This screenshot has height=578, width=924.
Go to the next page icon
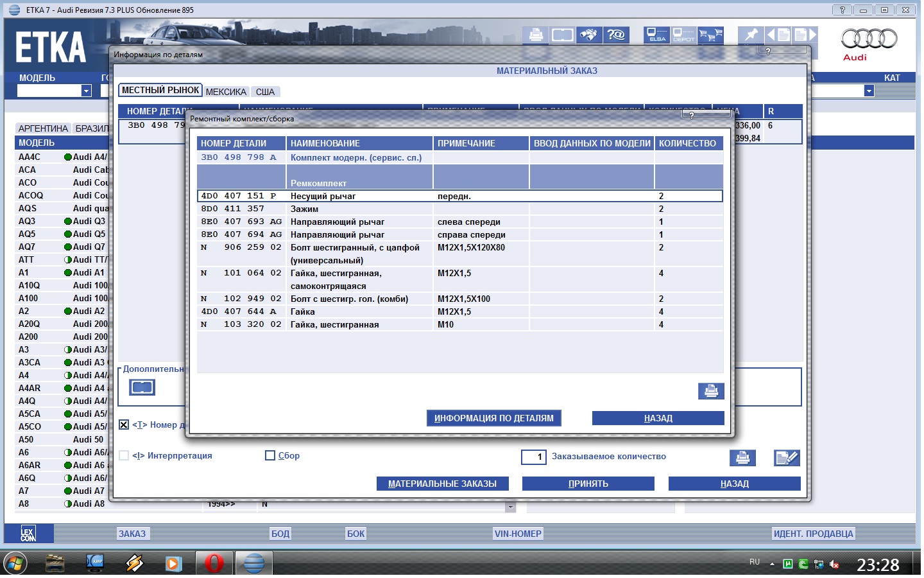tap(805, 35)
